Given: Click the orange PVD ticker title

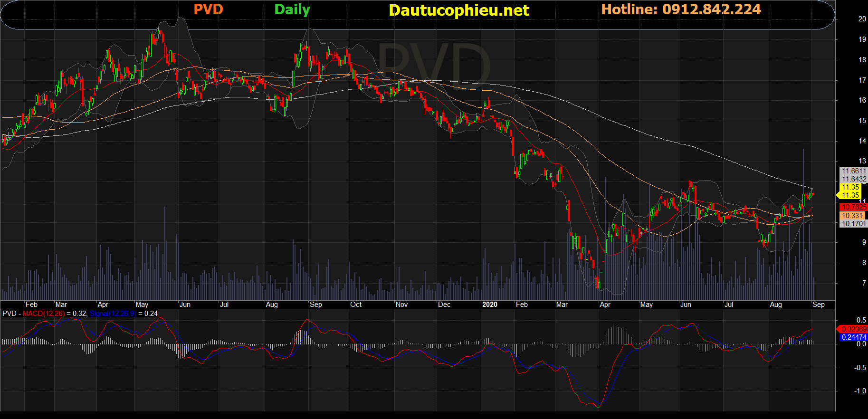Looking at the screenshot, I should 208,10.
